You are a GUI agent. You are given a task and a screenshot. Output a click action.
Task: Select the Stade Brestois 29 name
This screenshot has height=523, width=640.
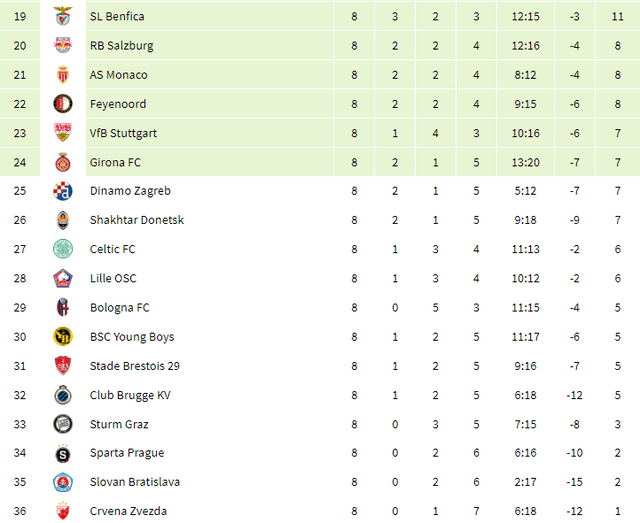135,366
